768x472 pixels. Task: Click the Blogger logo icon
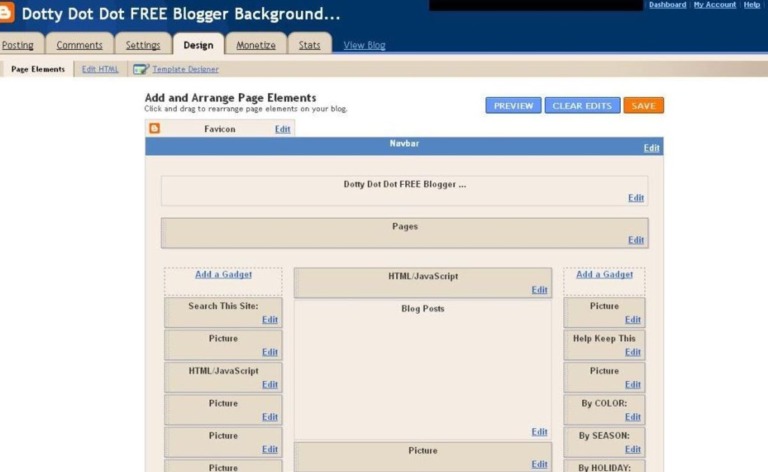[7, 14]
